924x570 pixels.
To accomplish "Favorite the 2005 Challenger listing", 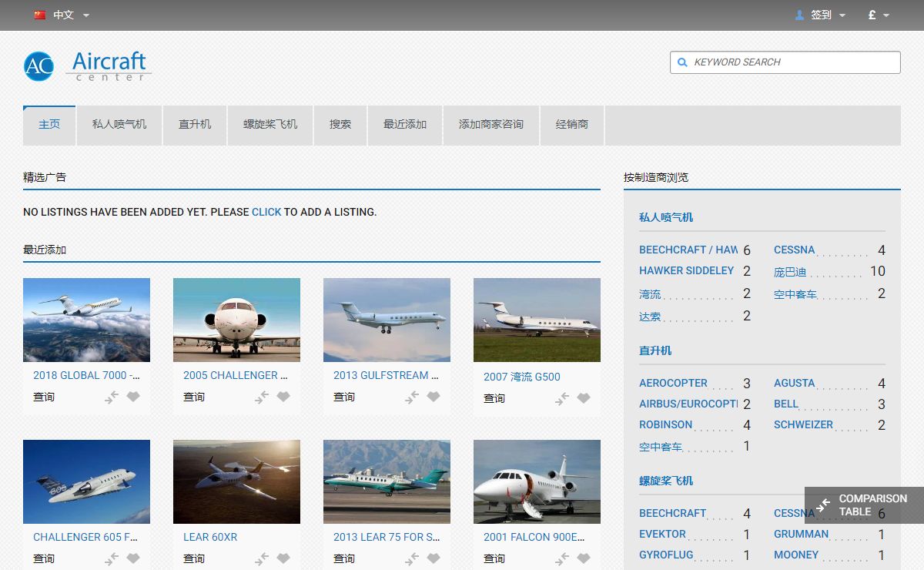I will [283, 397].
